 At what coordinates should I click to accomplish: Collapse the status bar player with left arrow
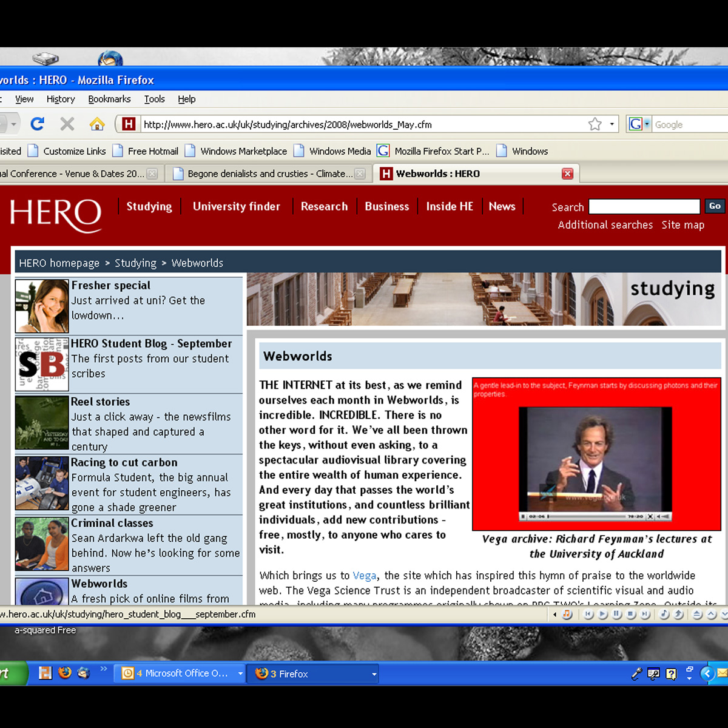point(554,615)
